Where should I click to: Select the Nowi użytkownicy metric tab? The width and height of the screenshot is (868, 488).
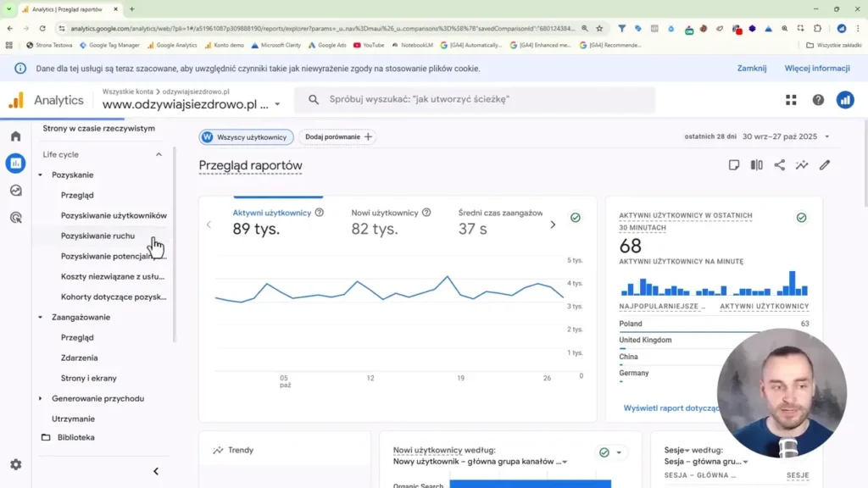point(391,223)
